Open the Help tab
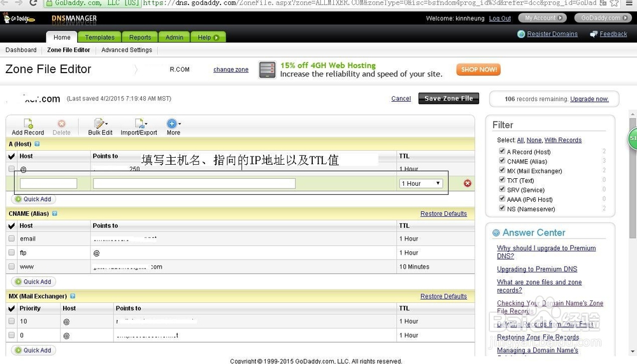This screenshot has width=637, height=364. [x=208, y=37]
